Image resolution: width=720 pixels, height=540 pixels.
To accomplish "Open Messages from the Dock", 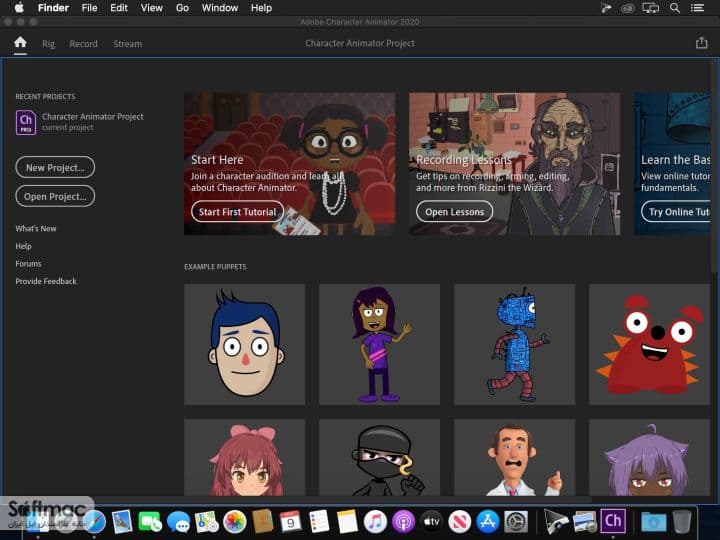I will (178, 522).
